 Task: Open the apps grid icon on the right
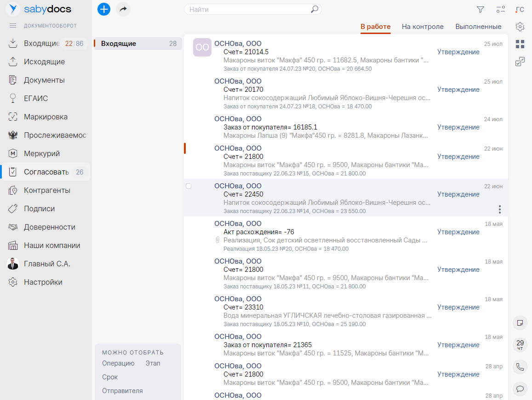tap(520, 44)
